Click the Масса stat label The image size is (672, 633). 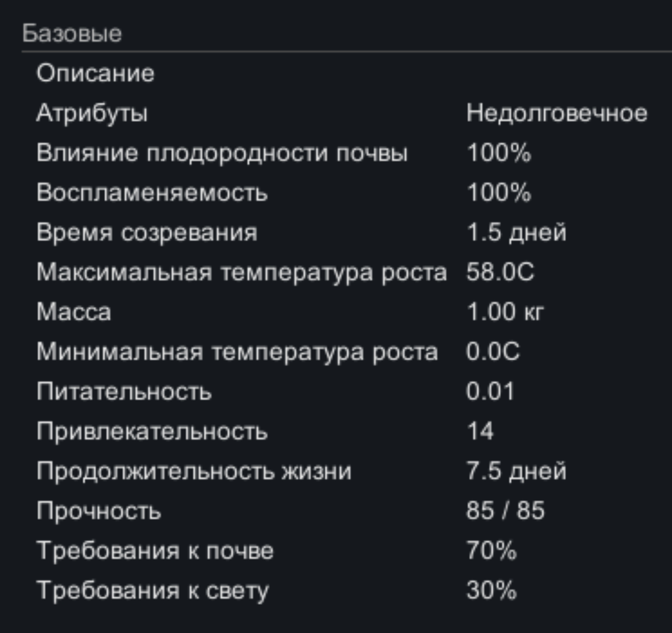[x=74, y=312]
